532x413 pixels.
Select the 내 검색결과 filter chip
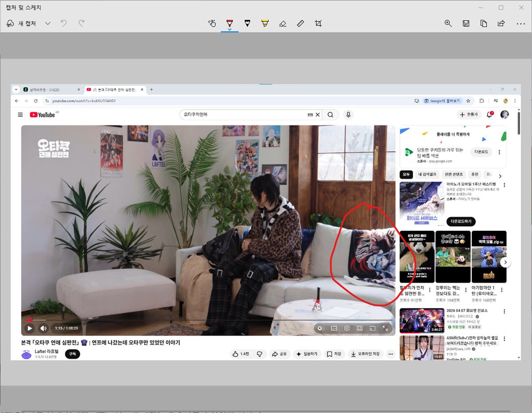[426, 175]
